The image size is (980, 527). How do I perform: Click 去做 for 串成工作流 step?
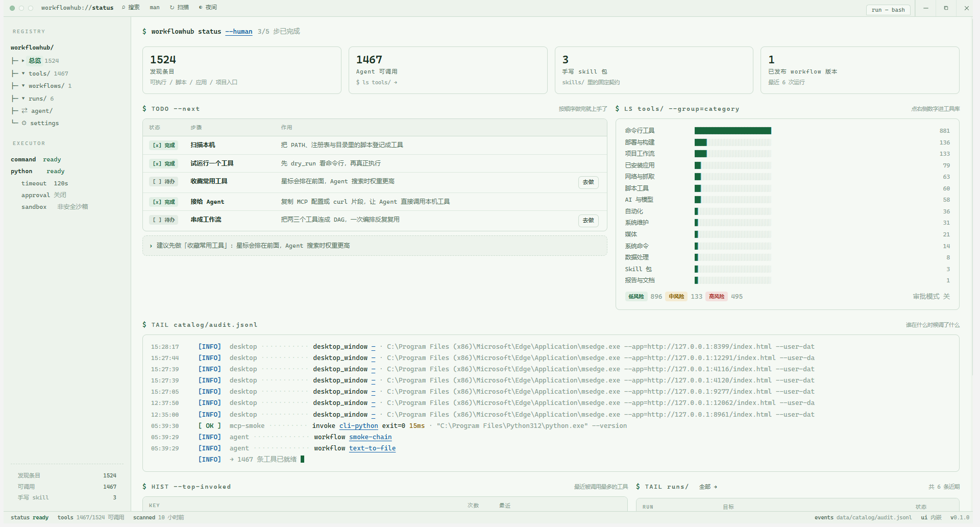(588, 221)
